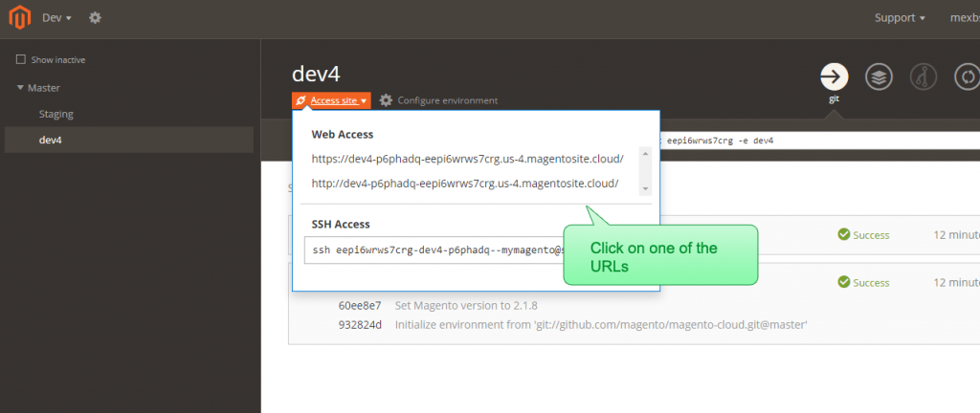Select the dev4 environment in sidebar
This screenshot has height=413, width=980.
point(129,141)
